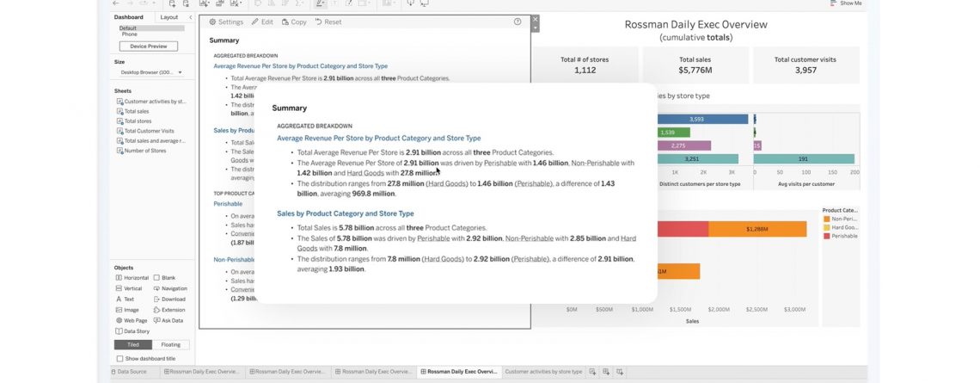The height and width of the screenshot is (383, 980).
Task: Open 'Average Revenue Per Store by Product Category' link in popup
Action: [x=379, y=139]
